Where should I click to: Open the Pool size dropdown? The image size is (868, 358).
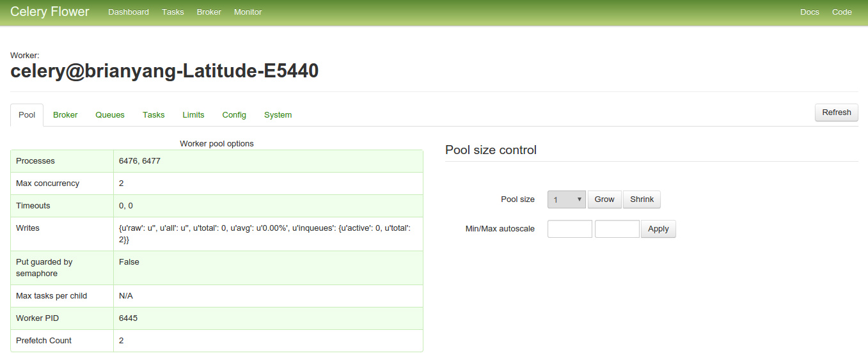tap(567, 199)
